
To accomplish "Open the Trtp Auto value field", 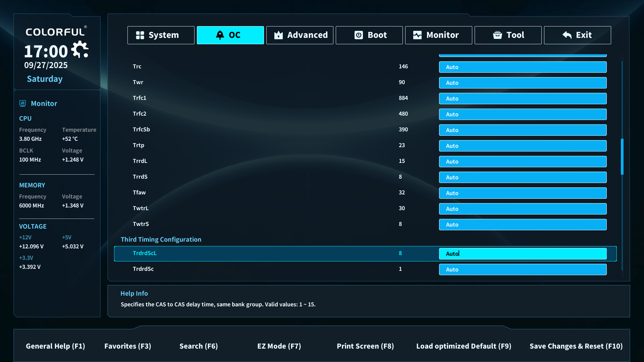I will [x=523, y=146].
